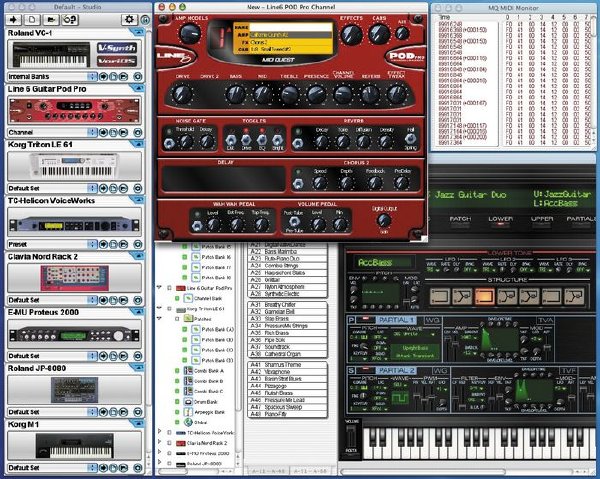This screenshot has width=600, height=479.
Task: Toggle the Noise Gate on/off switch
Action: pyautogui.click(x=169, y=143)
